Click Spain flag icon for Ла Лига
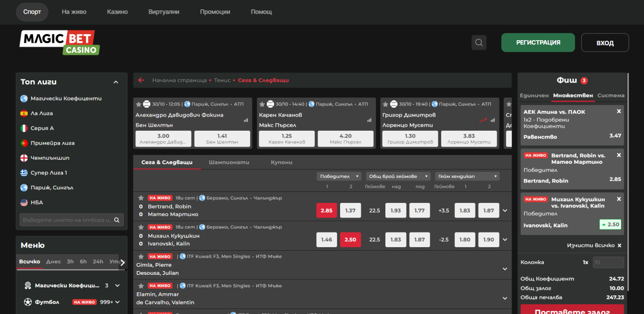The width and height of the screenshot is (644, 314). tap(24, 114)
